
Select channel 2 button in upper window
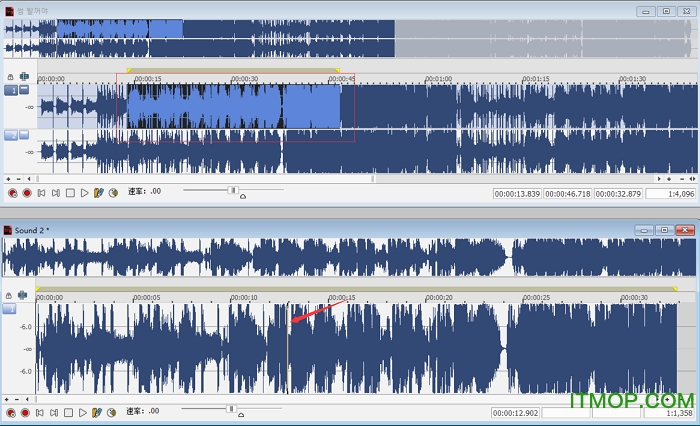click(11, 135)
